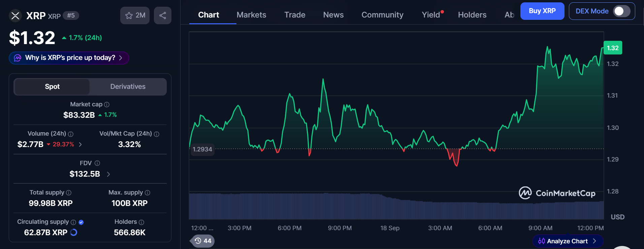Click the 1.2934 open price label
Image resolution: width=644 pixels, height=249 pixels.
pos(202,149)
